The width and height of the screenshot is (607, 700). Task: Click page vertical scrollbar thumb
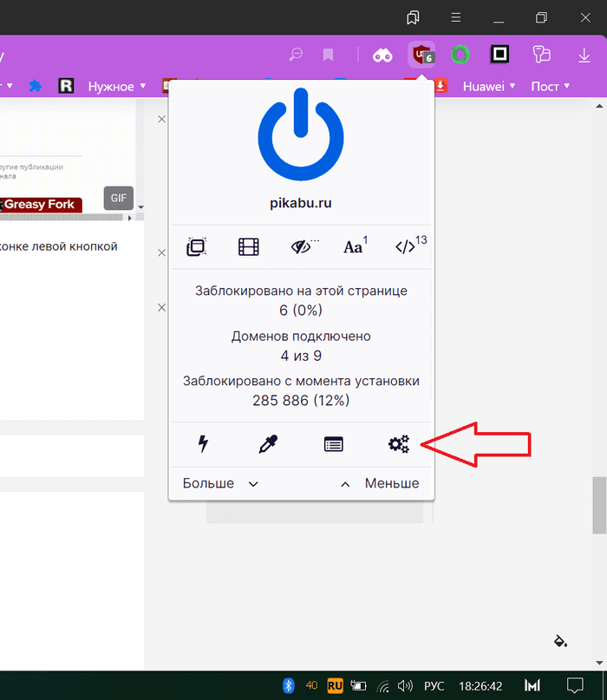click(599, 506)
